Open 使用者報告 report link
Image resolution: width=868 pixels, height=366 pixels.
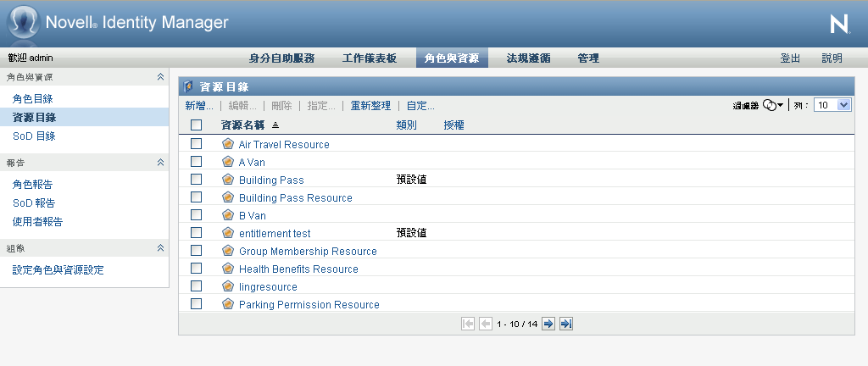coord(37,222)
